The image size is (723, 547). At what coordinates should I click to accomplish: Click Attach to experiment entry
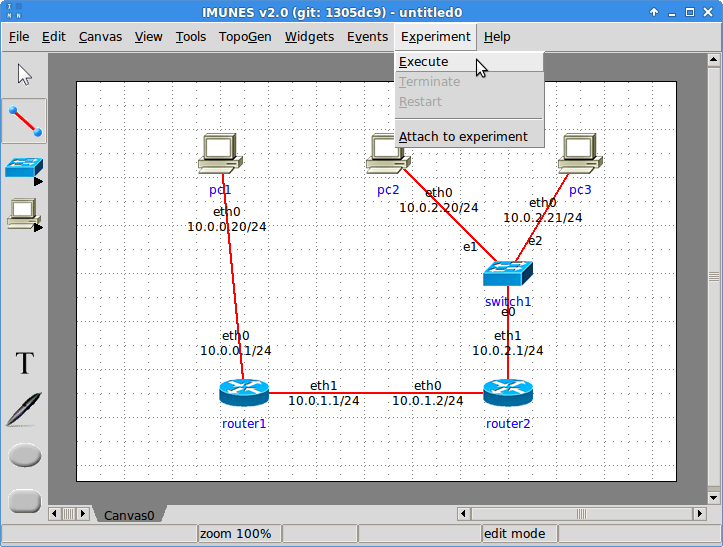coord(469,137)
